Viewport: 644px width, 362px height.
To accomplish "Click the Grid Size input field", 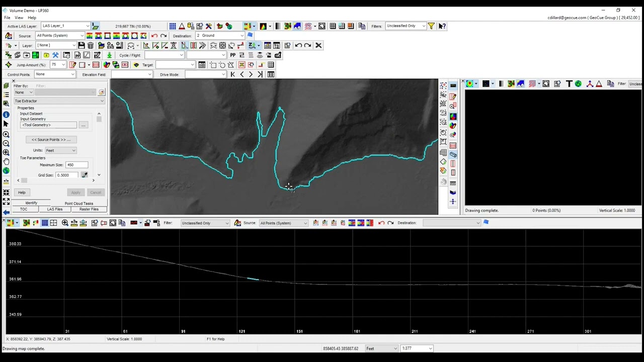I will [68, 175].
